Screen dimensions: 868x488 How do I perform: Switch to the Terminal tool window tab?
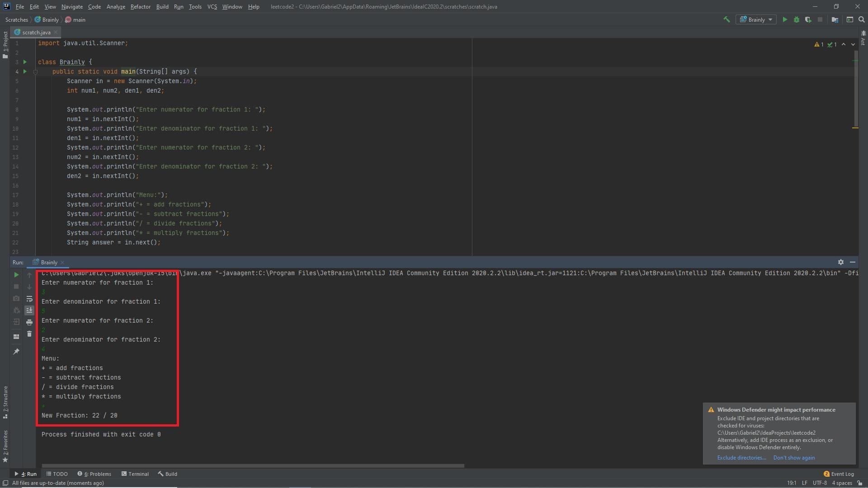click(135, 474)
